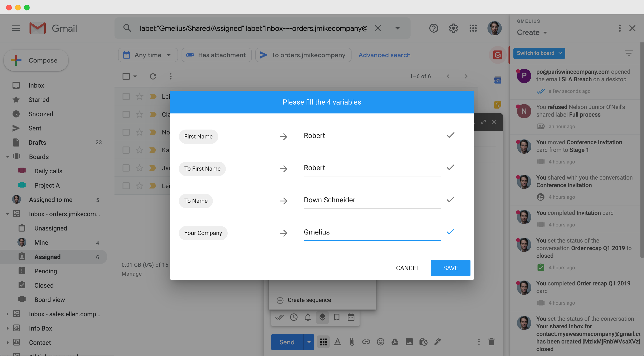This screenshot has width=644, height=356.
Task: Click the Compose button
Action: [36, 61]
